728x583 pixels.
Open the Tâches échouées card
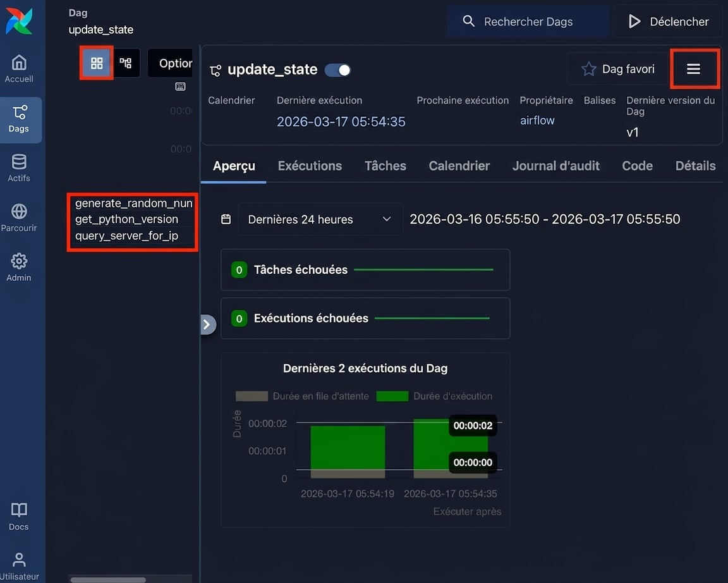(x=365, y=270)
